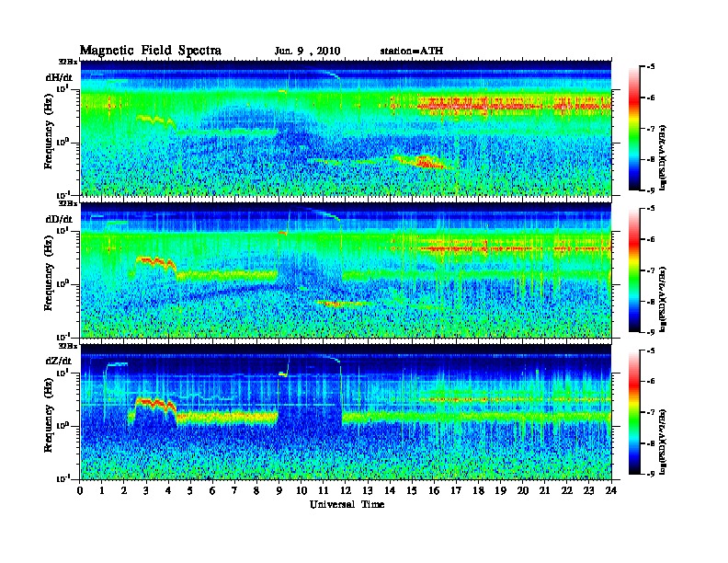This screenshot has height=563, width=728.
Task: Click the "-5" value on dZ/dt color scale
Action: pyautogui.click(x=651, y=350)
